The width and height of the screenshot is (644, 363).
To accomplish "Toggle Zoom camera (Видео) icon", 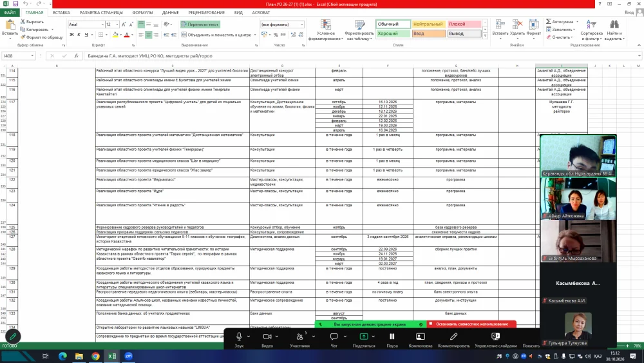I will [x=267, y=337].
